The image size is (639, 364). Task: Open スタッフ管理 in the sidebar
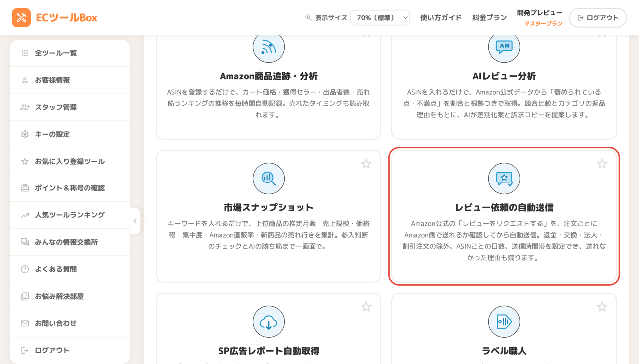[70, 107]
